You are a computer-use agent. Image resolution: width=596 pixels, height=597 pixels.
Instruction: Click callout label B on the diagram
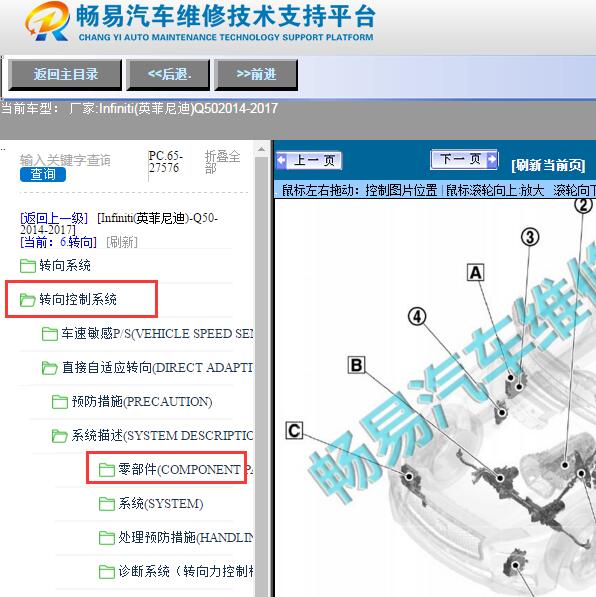356,365
